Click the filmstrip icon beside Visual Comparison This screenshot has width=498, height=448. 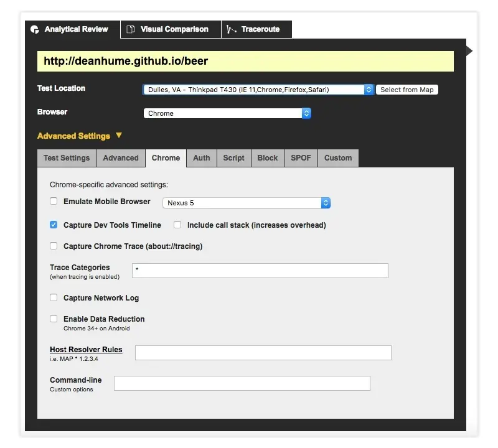131,29
